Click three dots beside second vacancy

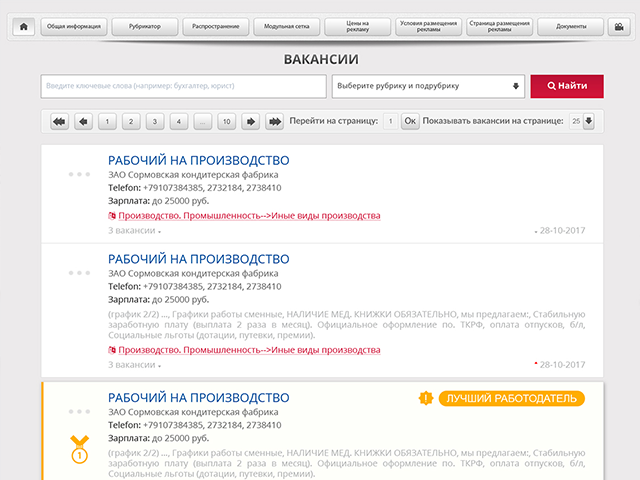[x=79, y=273]
